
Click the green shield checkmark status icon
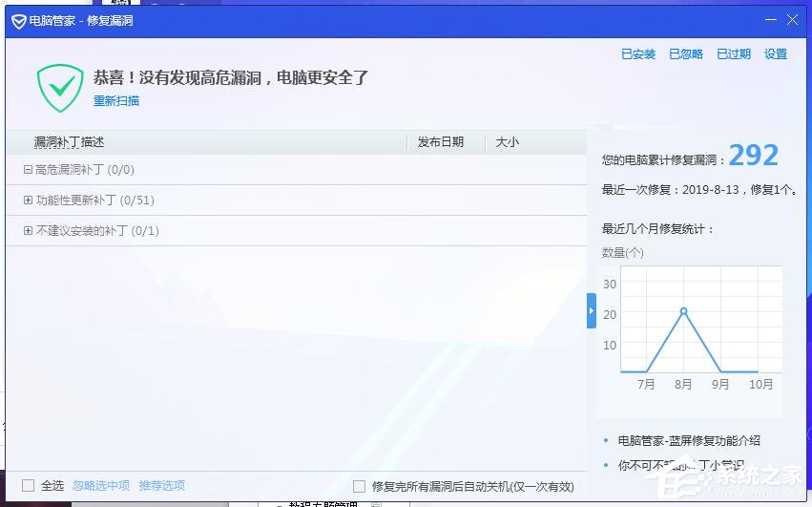pos(60,88)
